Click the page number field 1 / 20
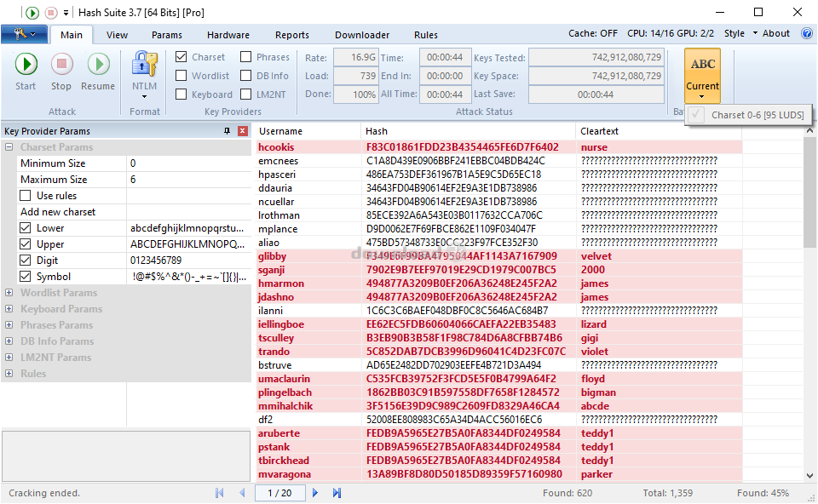The image size is (818, 504). tap(279, 493)
